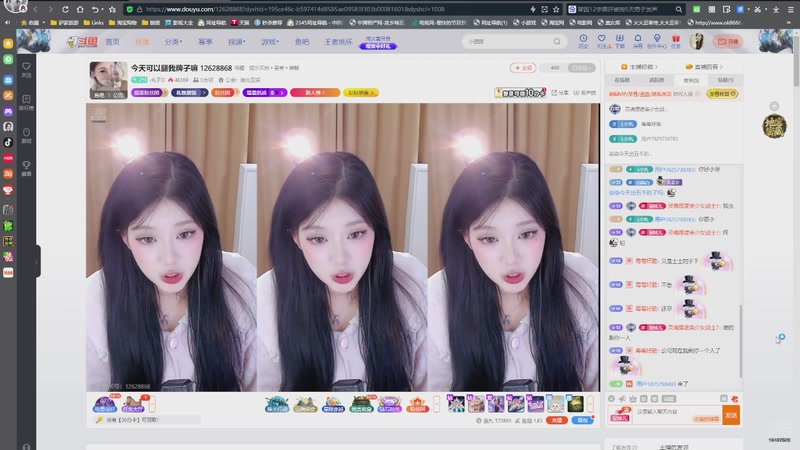Viewport: 800px width, 450px height.
Task: Open the TikTok icon in browser sidebar
Action: coord(8,142)
